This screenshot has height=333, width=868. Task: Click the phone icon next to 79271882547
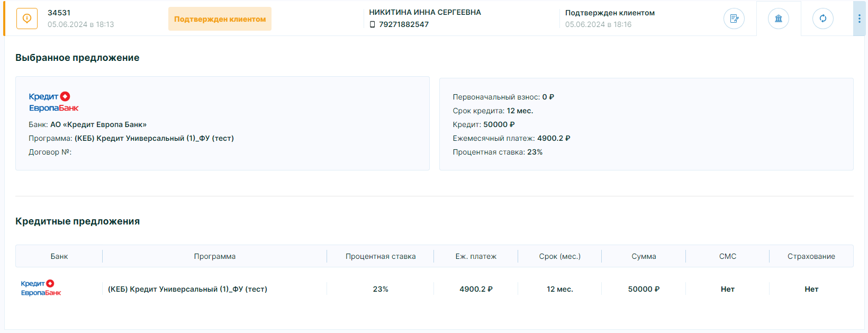372,24
